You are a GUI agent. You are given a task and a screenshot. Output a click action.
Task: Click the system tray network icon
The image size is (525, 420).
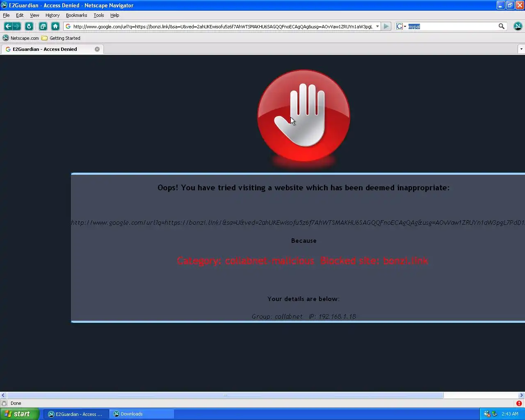[487, 414]
